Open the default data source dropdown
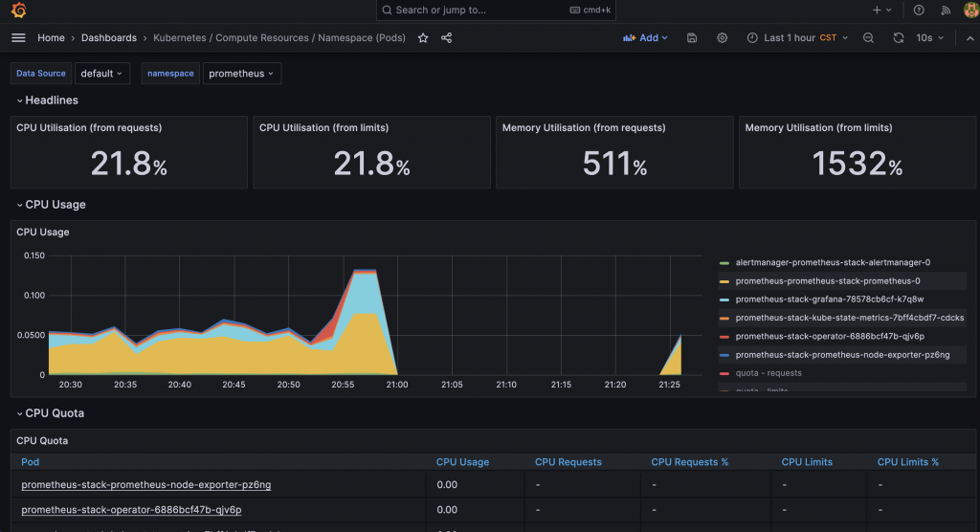Image resolution: width=980 pixels, height=532 pixels. click(101, 73)
